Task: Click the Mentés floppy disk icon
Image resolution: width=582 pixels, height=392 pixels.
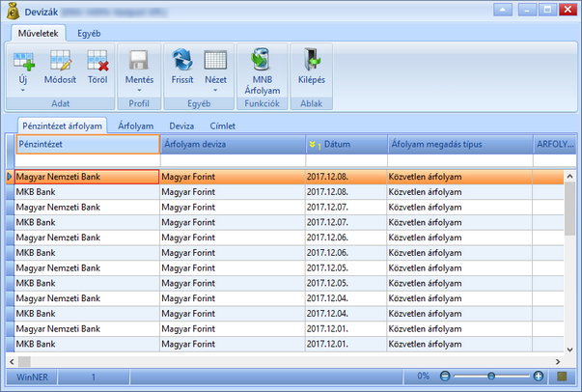Action: click(139, 60)
